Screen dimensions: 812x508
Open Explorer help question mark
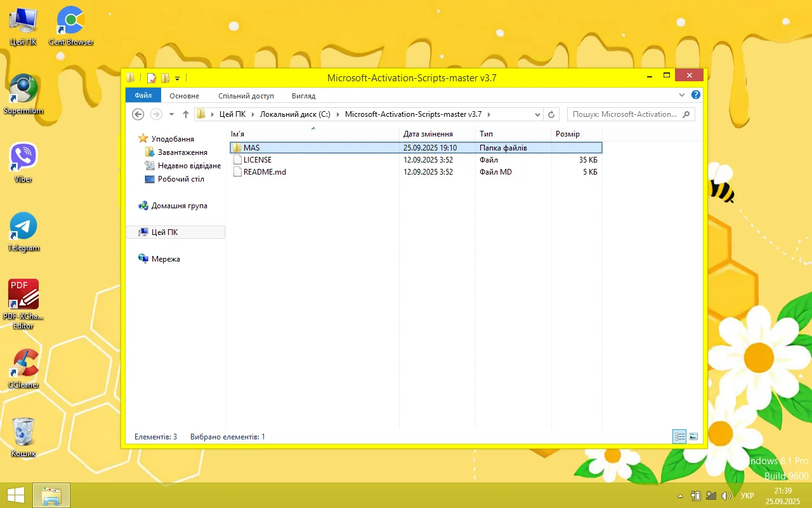tap(696, 95)
